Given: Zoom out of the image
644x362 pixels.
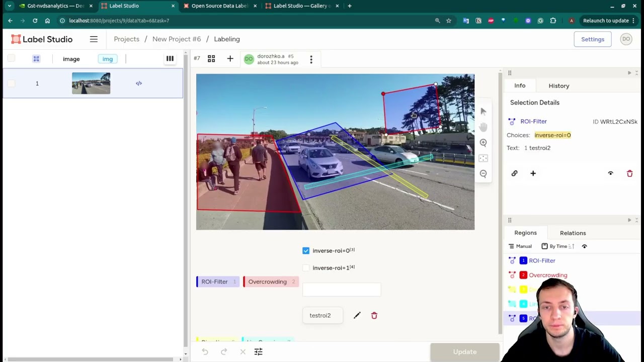Looking at the screenshot, I should pyautogui.click(x=483, y=173).
